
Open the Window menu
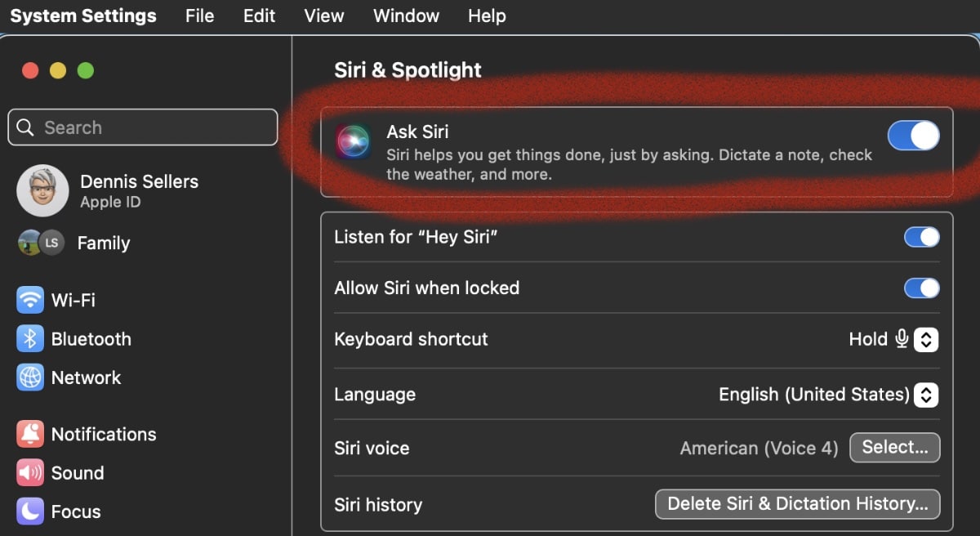[406, 16]
